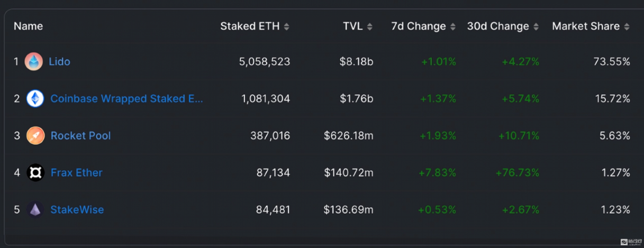644x248 pixels.
Task: Open the Lido protocol link
Action: (x=59, y=62)
